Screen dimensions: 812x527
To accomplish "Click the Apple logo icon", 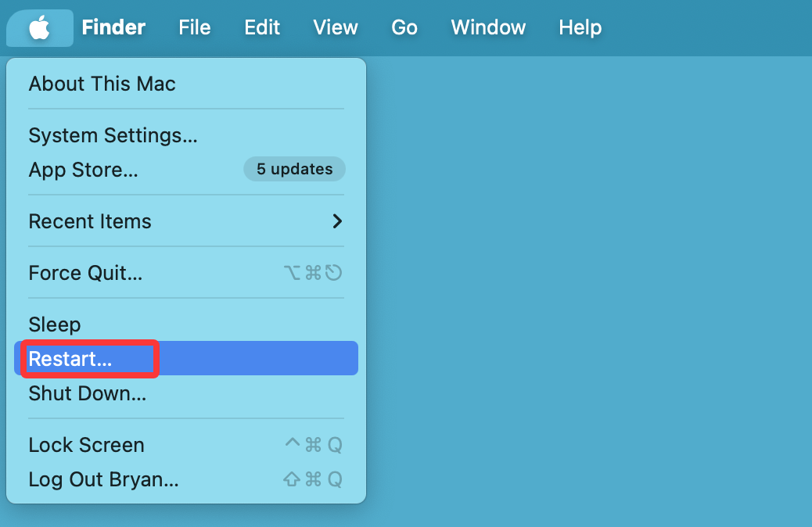I will (x=39, y=27).
